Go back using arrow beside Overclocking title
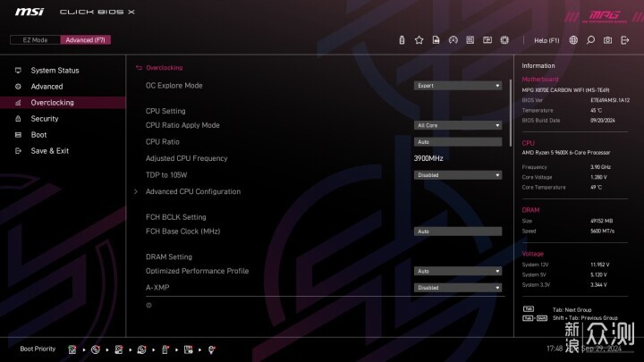The height and width of the screenshot is (362, 644). point(139,68)
